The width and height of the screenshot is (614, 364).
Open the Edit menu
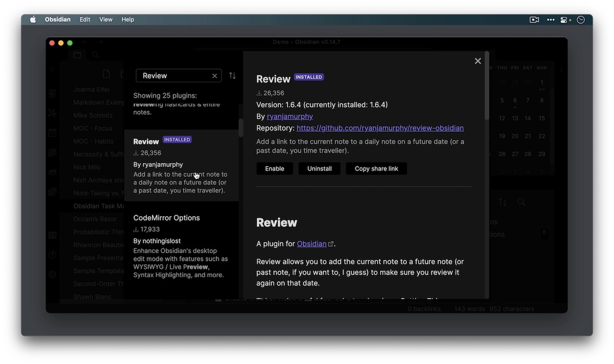coord(85,19)
